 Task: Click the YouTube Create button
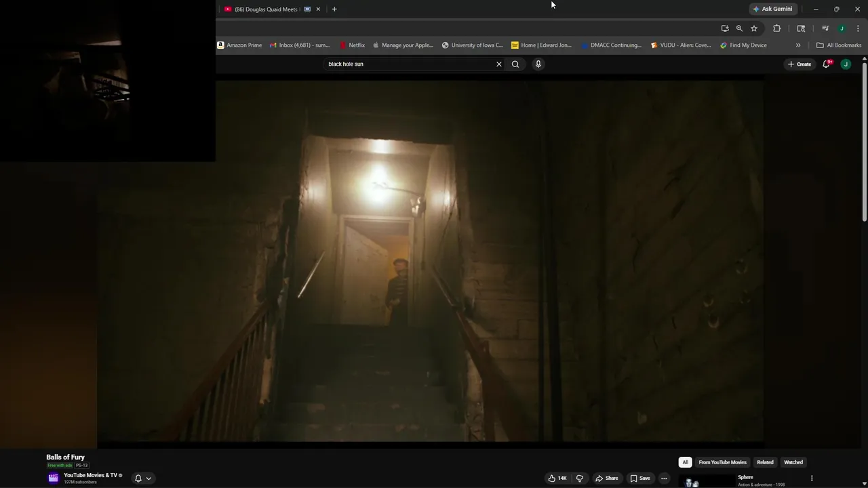(800, 64)
